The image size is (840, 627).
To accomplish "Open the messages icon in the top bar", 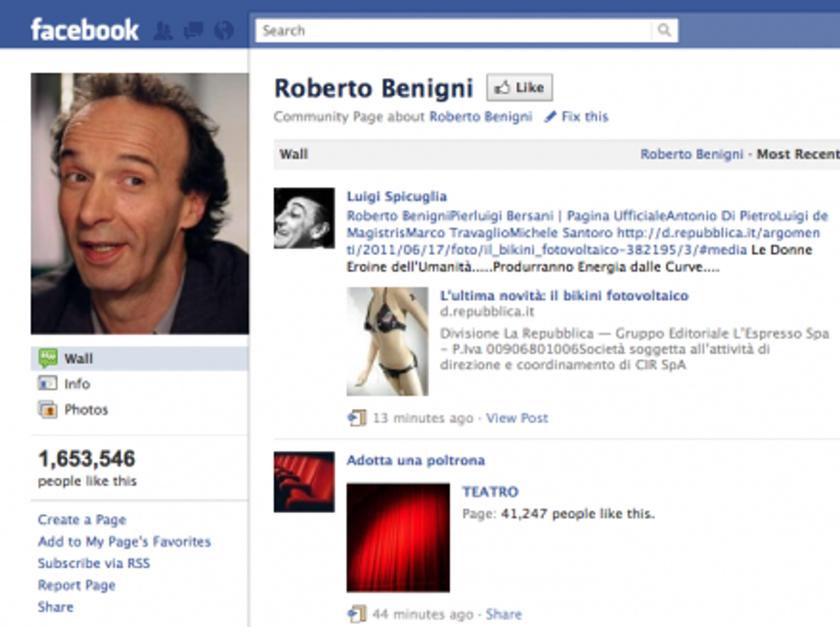I will coord(193,31).
